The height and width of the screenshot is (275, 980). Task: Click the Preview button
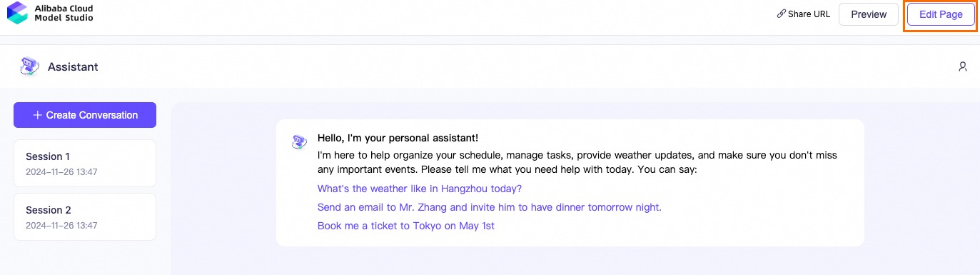tap(869, 14)
